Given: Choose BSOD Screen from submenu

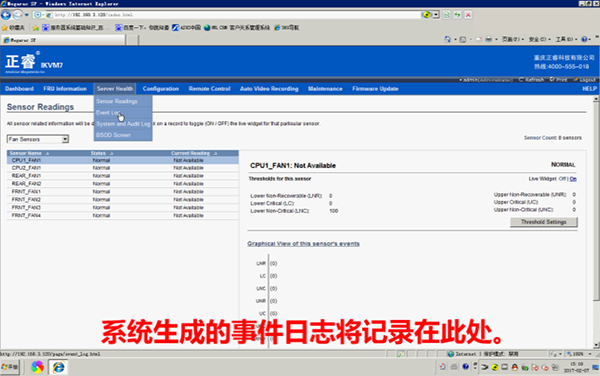Looking at the screenshot, I should tap(123, 135).
